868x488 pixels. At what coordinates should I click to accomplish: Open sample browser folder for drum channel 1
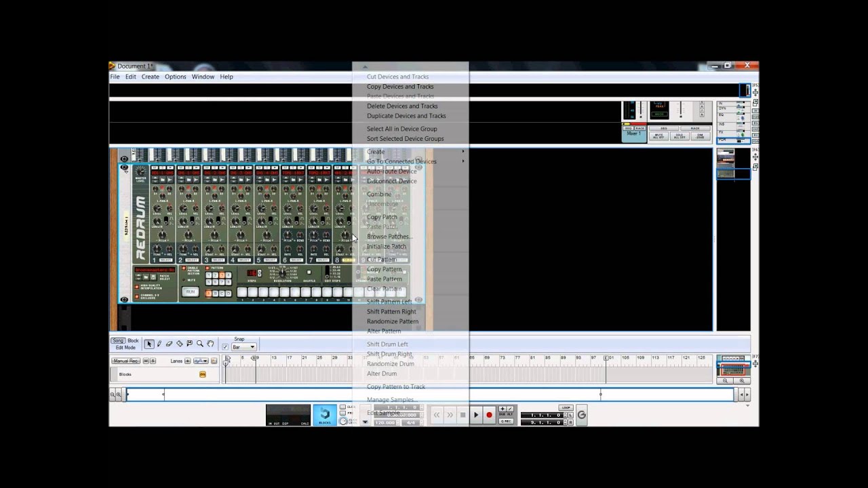[163, 180]
